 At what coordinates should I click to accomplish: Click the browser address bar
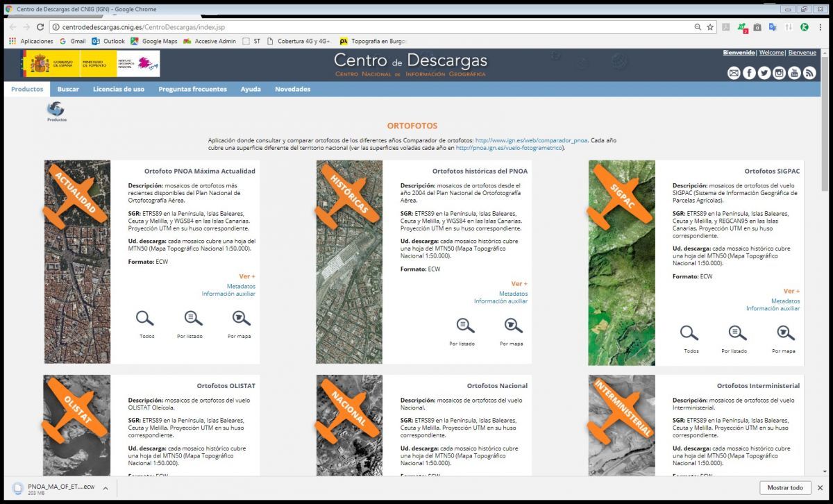pos(371,27)
